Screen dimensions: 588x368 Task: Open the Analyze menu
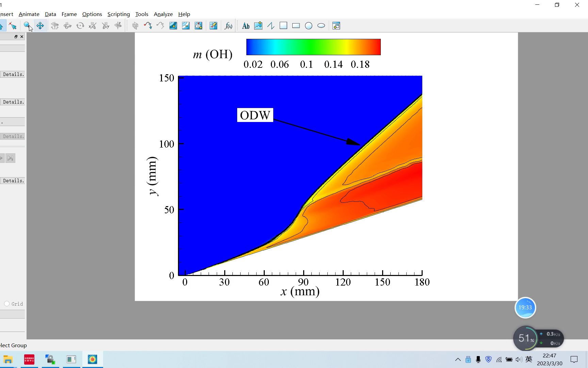[x=163, y=14]
